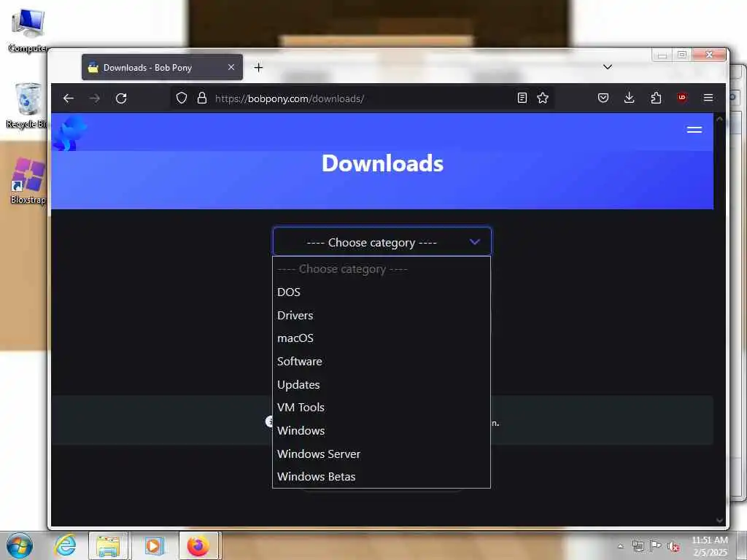Select Drivers from the category list
The height and width of the screenshot is (560, 747).
click(381, 315)
